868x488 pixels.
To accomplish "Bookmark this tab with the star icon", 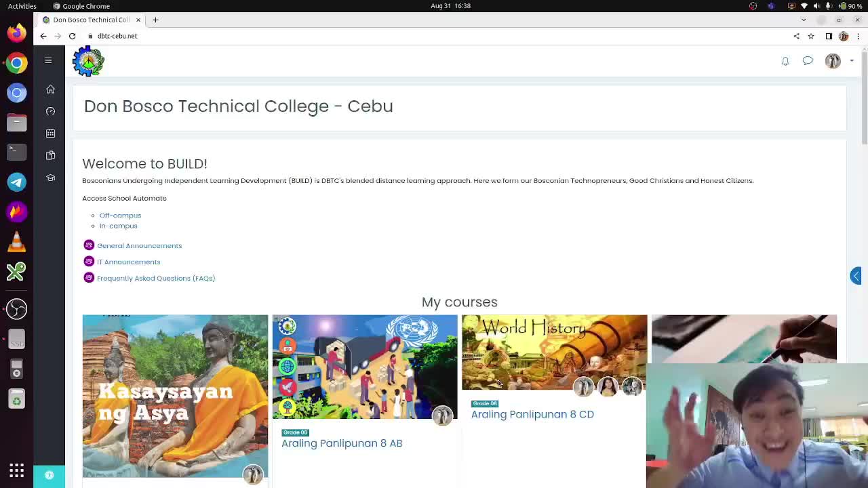I will [810, 36].
